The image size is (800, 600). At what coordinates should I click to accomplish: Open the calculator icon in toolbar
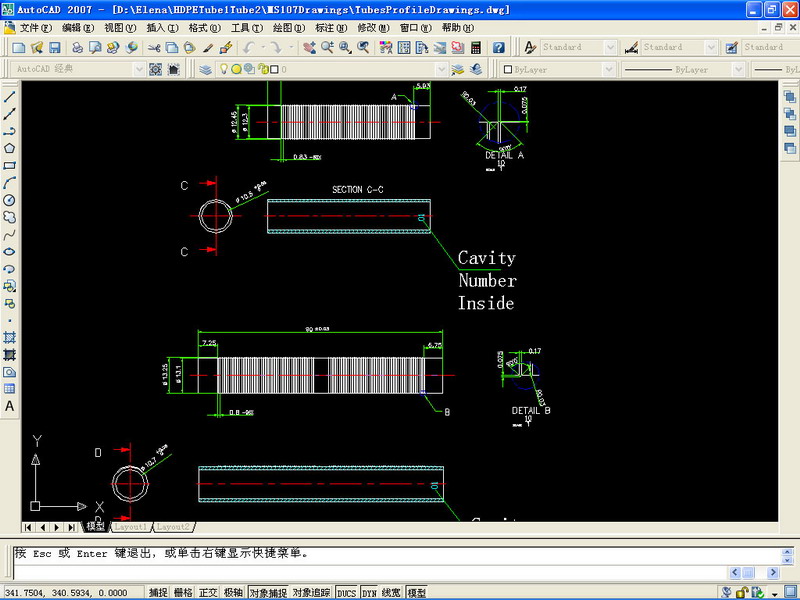(x=476, y=47)
